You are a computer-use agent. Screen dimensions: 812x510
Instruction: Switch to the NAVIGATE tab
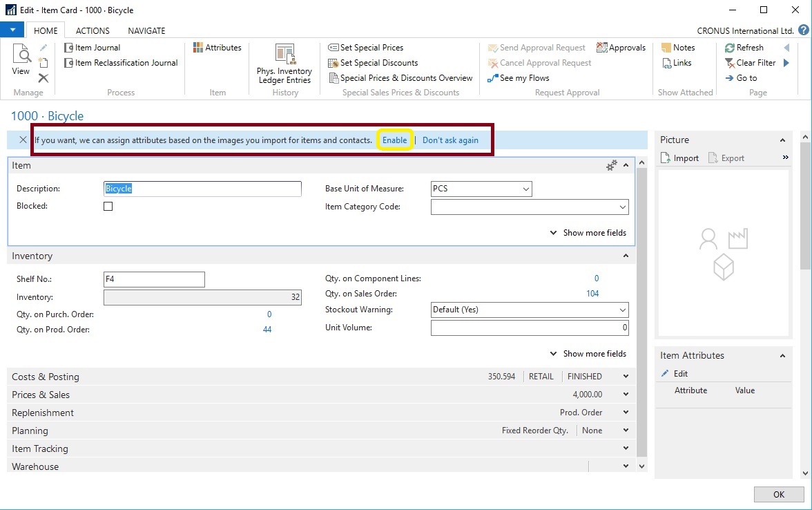click(146, 30)
